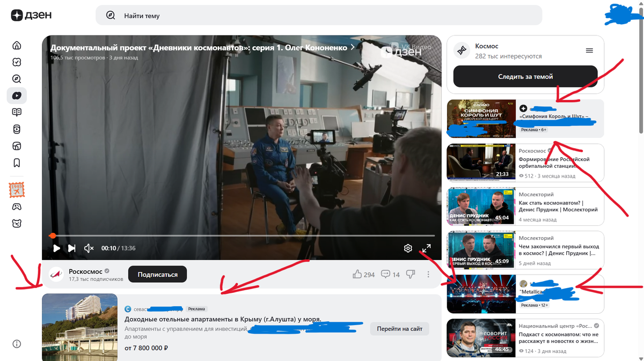Screen dimensions: 644x361
Task: Open the 14 comments
Action: [390, 274]
